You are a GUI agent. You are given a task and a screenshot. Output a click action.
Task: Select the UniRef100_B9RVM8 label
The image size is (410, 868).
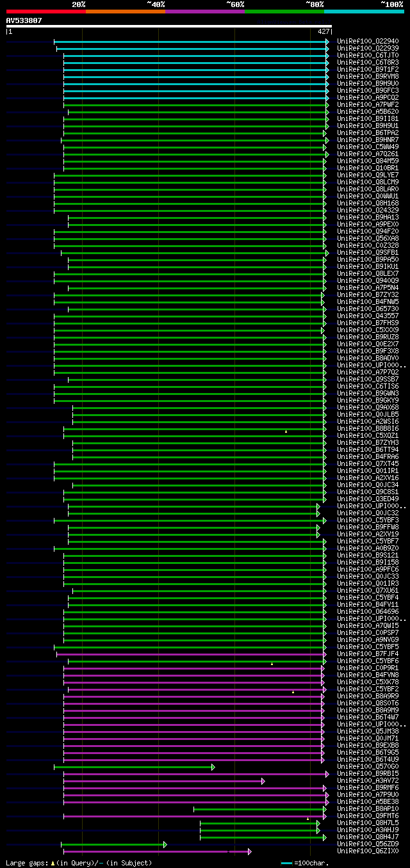point(368,76)
